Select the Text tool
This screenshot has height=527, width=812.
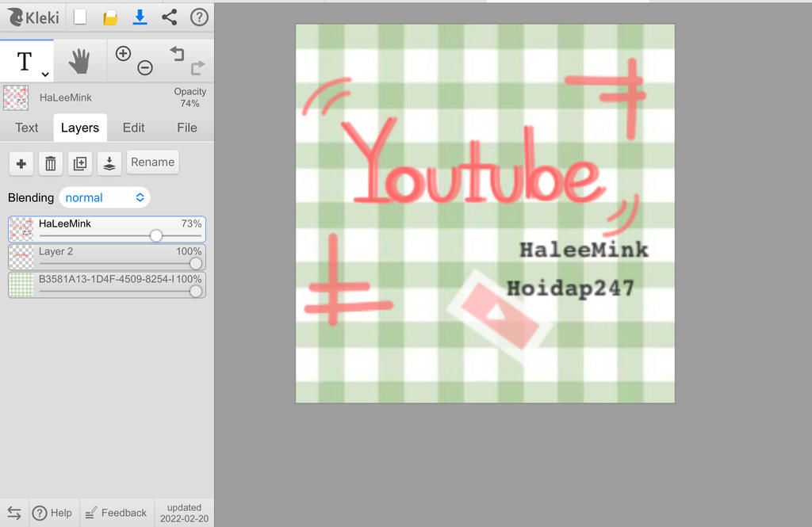[25, 61]
